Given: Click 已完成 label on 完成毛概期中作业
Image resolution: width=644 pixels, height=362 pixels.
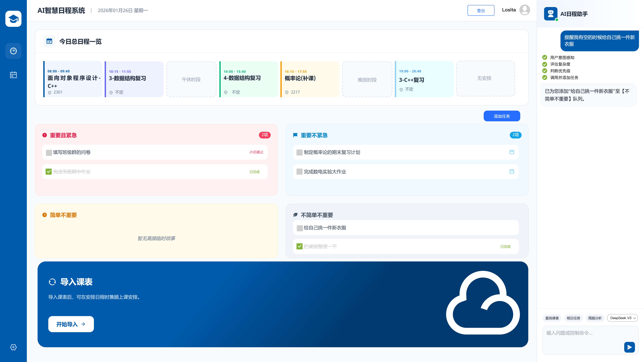Looking at the screenshot, I should coord(254,172).
